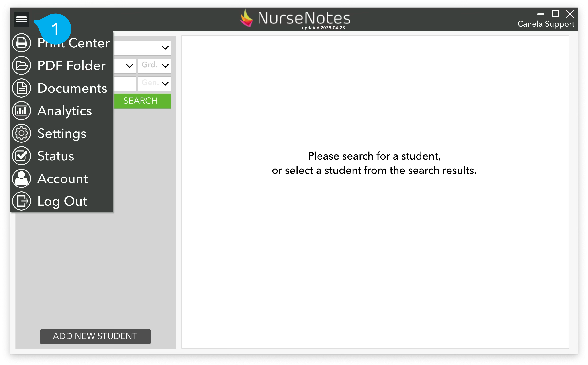Click the hamburger menu icon
This screenshot has width=588, height=365.
(21, 19)
